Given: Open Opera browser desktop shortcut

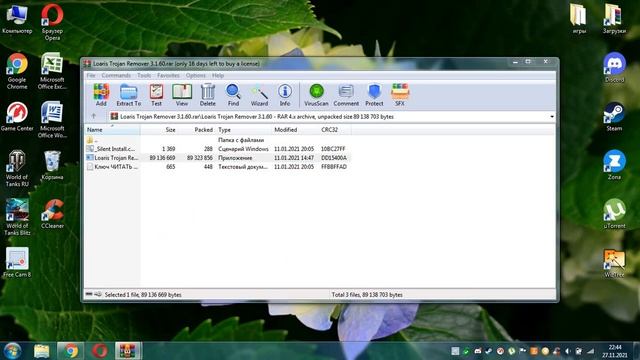Looking at the screenshot, I should pos(52,22).
